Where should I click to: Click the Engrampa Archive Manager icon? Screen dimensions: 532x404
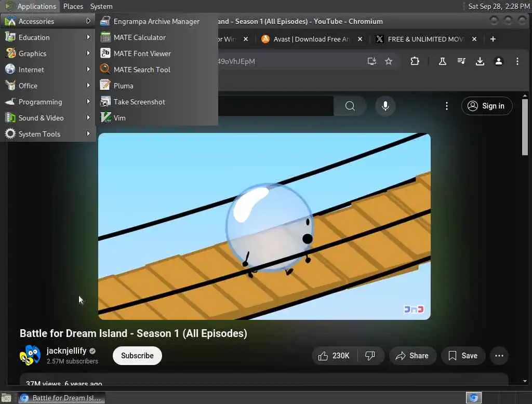tap(105, 21)
